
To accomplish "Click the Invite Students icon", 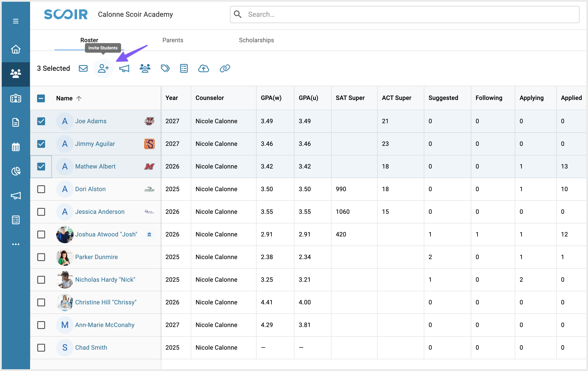I will 103,68.
